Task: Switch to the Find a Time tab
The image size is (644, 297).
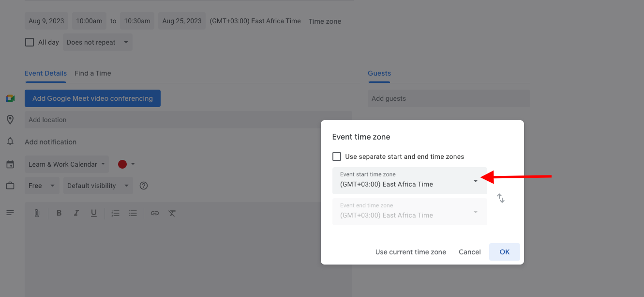Action: coord(93,73)
